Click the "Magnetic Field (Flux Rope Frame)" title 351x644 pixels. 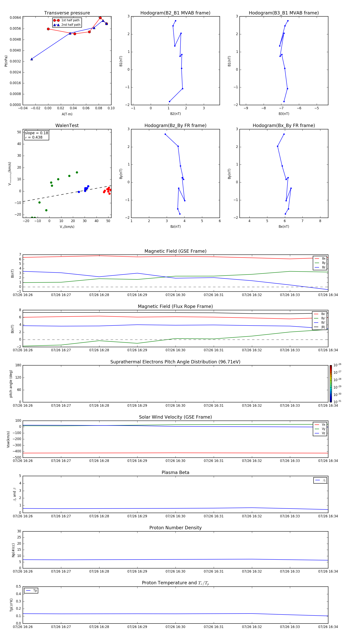coord(175,307)
